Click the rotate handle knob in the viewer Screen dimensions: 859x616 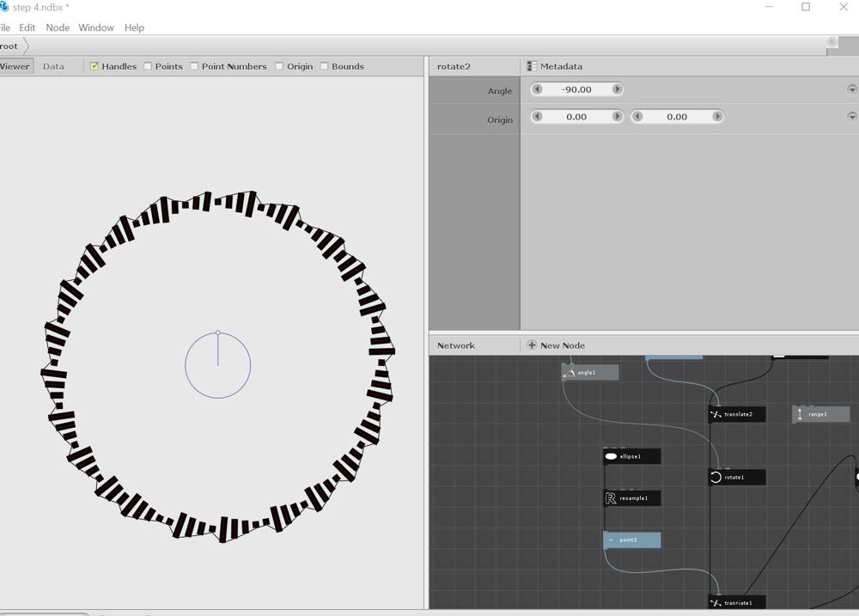pyautogui.click(x=218, y=332)
